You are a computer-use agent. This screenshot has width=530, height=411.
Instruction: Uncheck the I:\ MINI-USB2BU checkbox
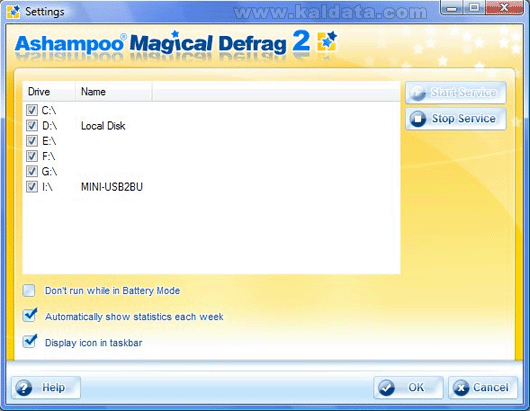tap(32, 187)
